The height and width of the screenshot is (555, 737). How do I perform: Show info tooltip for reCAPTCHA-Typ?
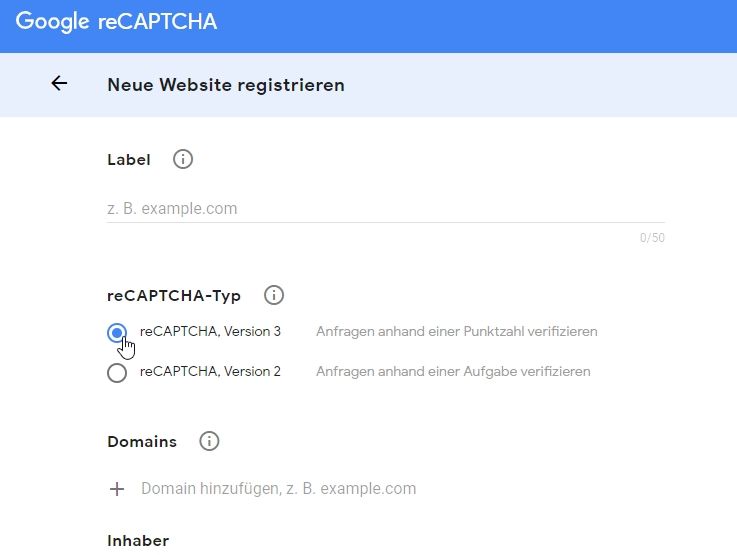click(274, 295)
